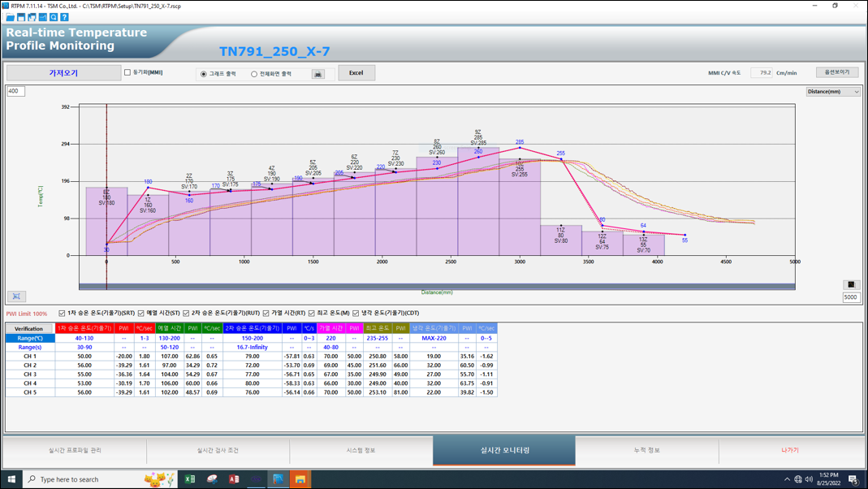The width and height of the screenshot is (868, 489).
Task: Click the graph chart toolbar icon
Action: pyautogui.click(x=42, y=17)
